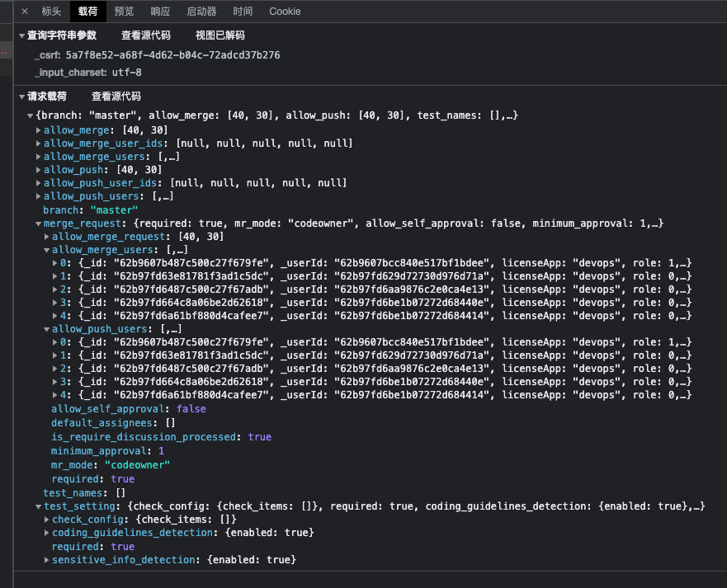Click the minimum_approval value 1
This screenshot has width=727, height=588.
point(162,451)
